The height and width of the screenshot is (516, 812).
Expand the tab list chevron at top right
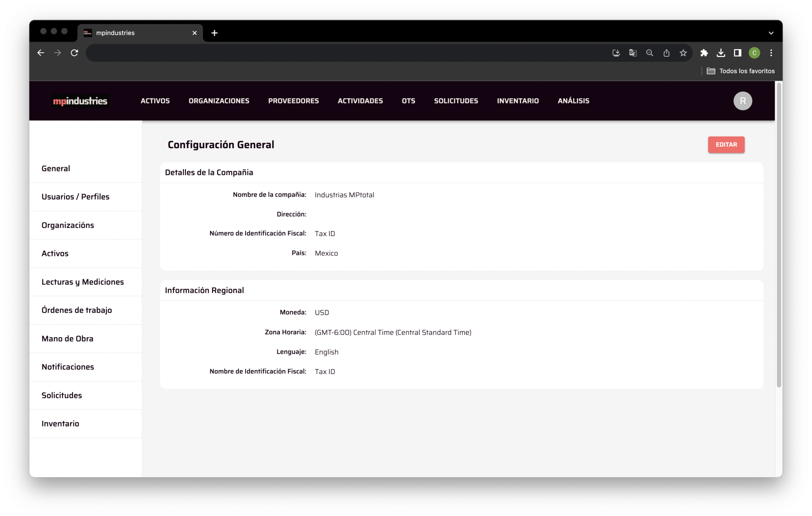770,32
